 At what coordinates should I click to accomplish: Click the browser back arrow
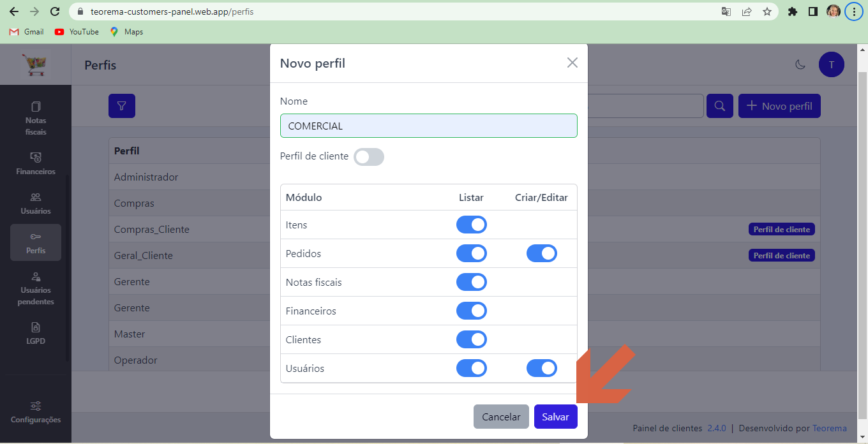14,11
